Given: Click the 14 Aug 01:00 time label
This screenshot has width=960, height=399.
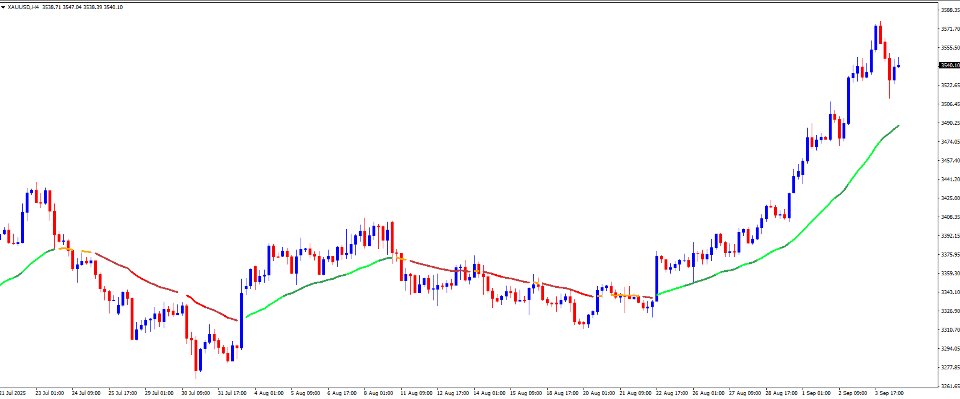Looking at the screenshot, I should [489, 392].
